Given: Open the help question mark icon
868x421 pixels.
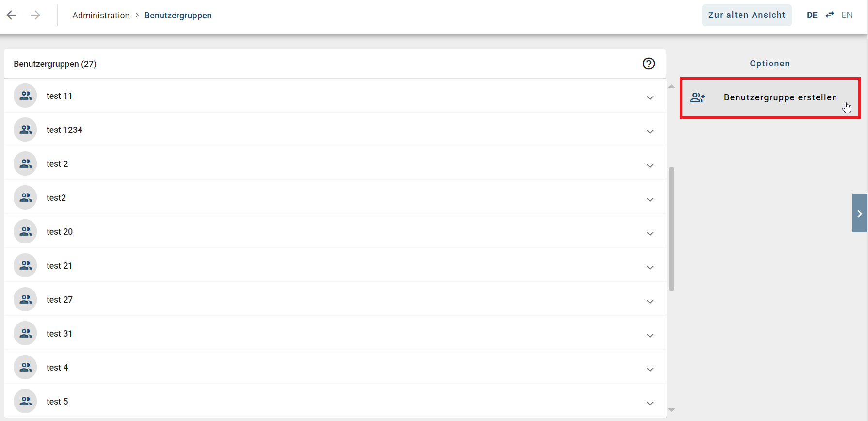Looking at the screenshot, I should (649, 64).
